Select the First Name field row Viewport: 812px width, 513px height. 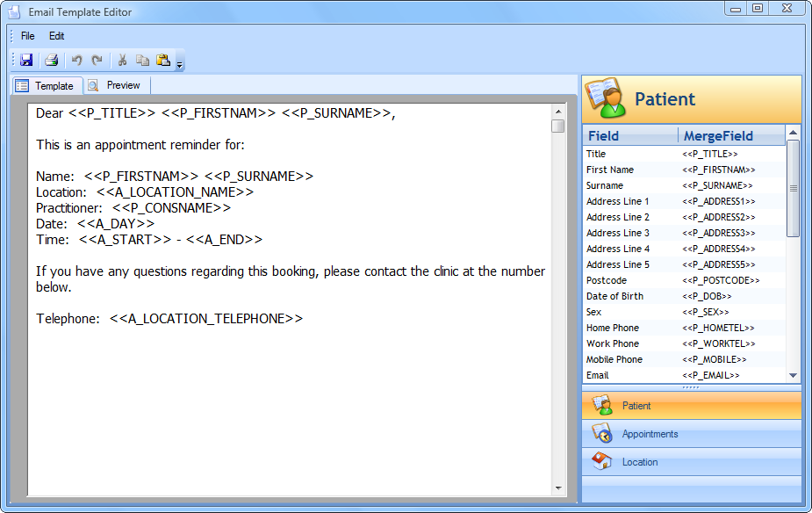click(684, 170)
